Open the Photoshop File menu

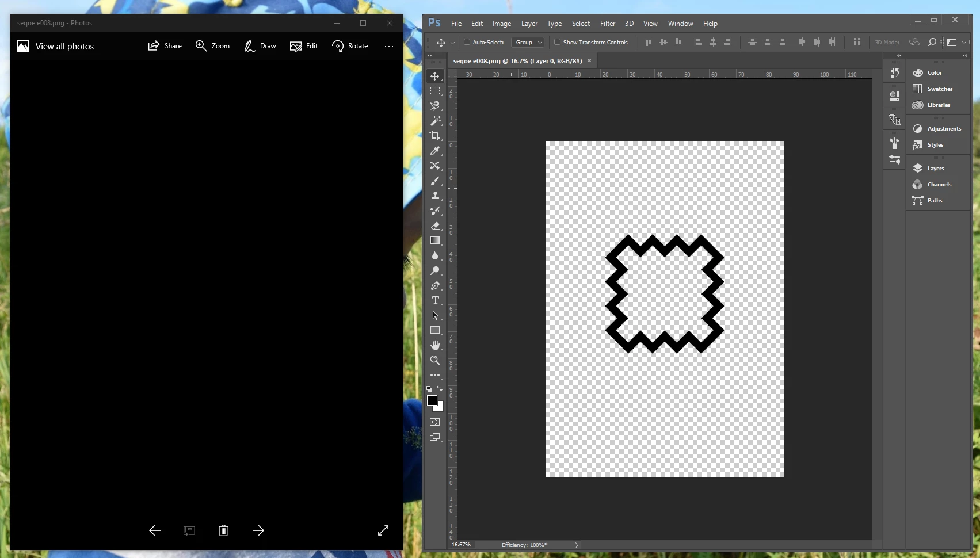(456, 24)
